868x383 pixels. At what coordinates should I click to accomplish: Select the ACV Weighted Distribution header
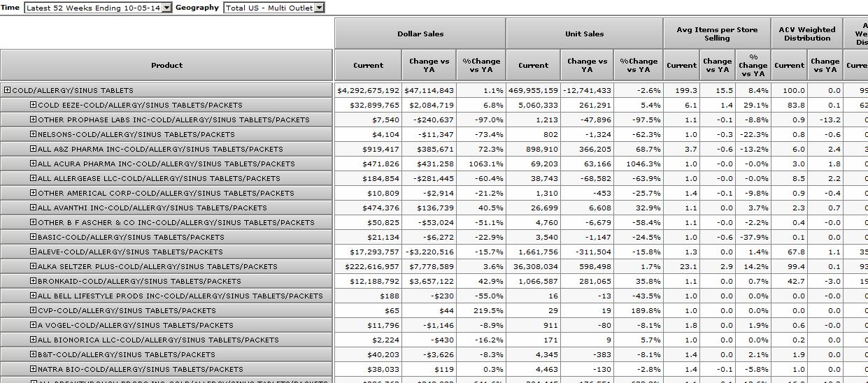tap(806, 34)
